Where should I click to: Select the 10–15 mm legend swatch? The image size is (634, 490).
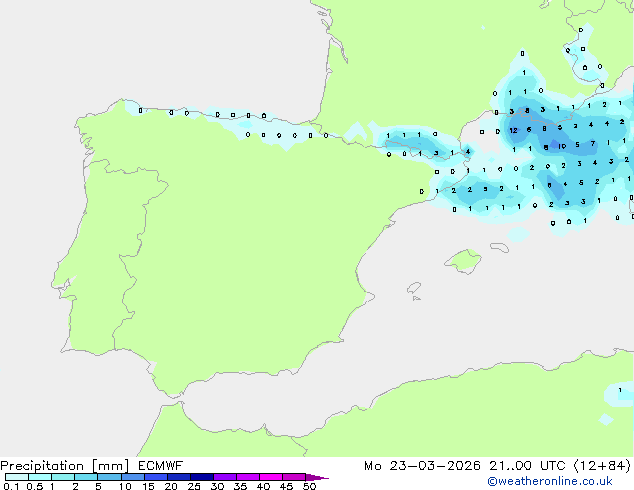coord(132,477)
